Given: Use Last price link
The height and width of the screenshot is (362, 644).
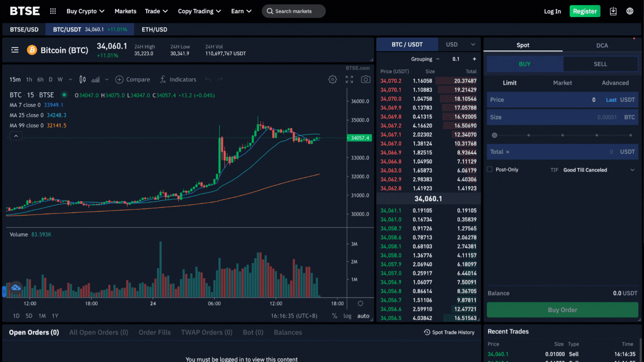Looking at the screenshot, I should click(611, 100).
